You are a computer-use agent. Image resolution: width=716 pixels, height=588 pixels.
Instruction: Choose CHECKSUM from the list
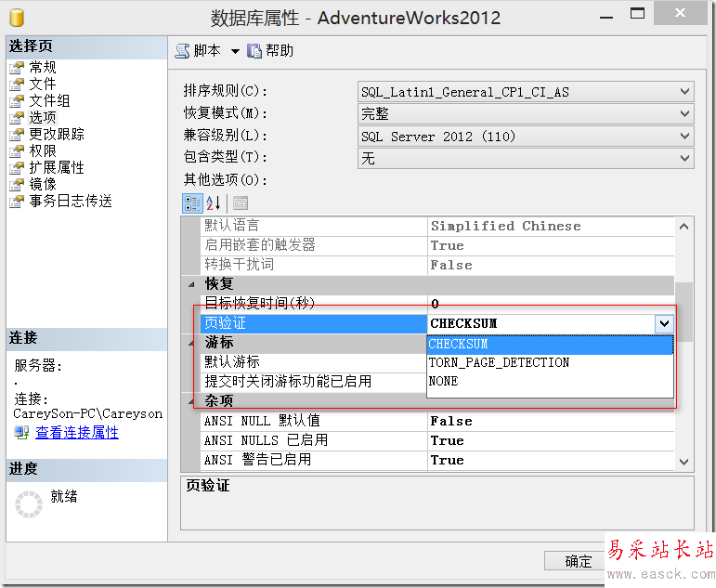pos(550,345)
